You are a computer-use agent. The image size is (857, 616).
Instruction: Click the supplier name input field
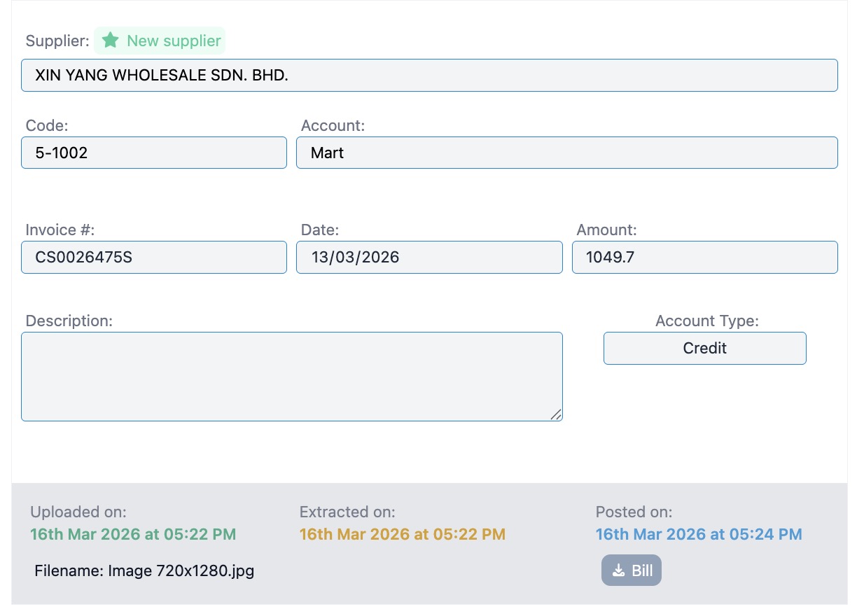[428, 75]
